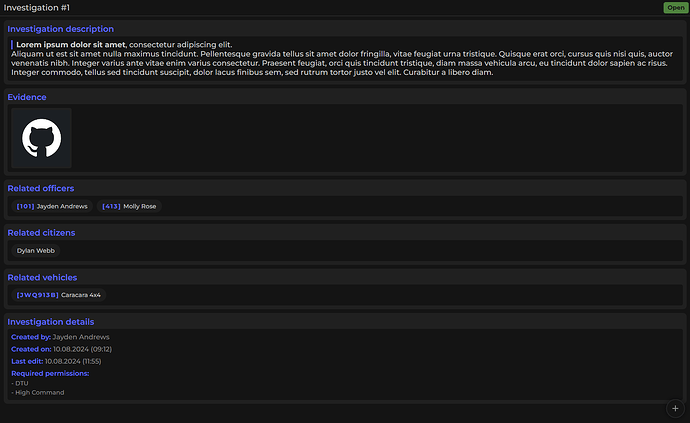Click the Created by Jayden Andrews line
The height and width of the screenshot is (423, 690).
[60, 337]
